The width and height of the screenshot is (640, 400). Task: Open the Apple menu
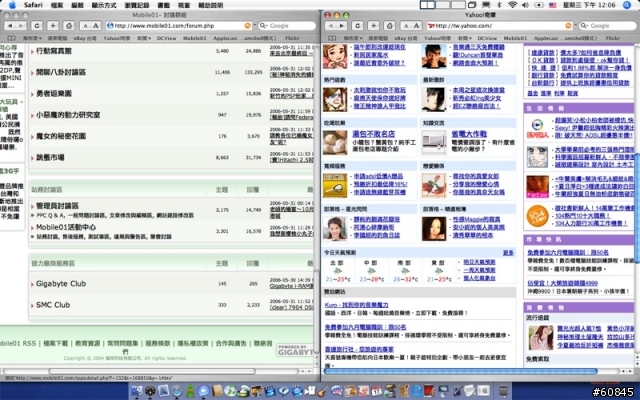pyautogui.click(x=12, y=5)
